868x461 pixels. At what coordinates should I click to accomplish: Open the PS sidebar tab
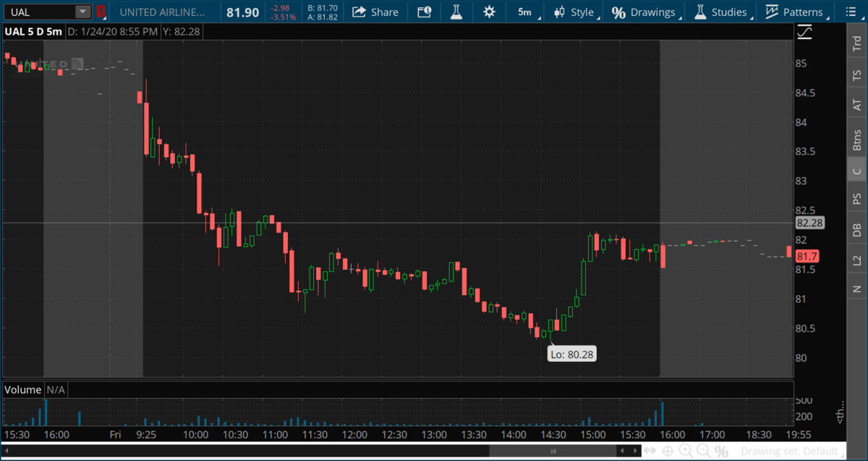click(x=857, y=198)
